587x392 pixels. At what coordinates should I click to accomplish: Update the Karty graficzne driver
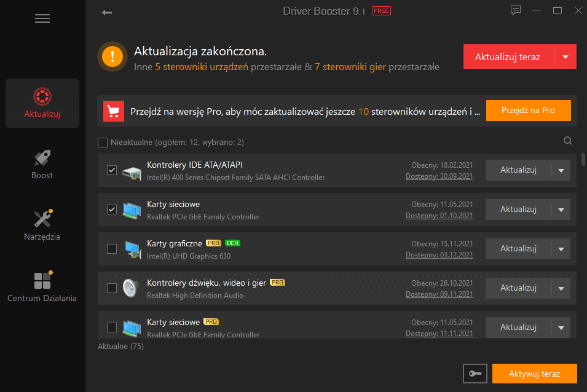pos(519,249)
